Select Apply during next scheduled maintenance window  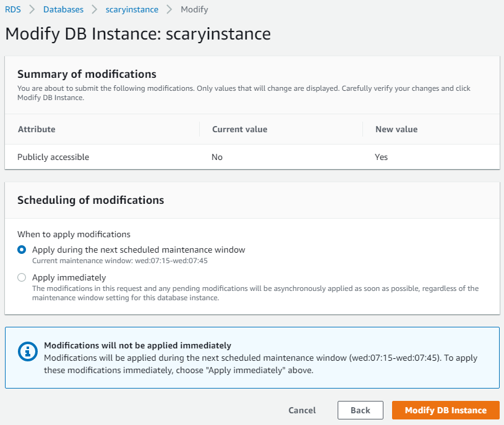point(22,250)
